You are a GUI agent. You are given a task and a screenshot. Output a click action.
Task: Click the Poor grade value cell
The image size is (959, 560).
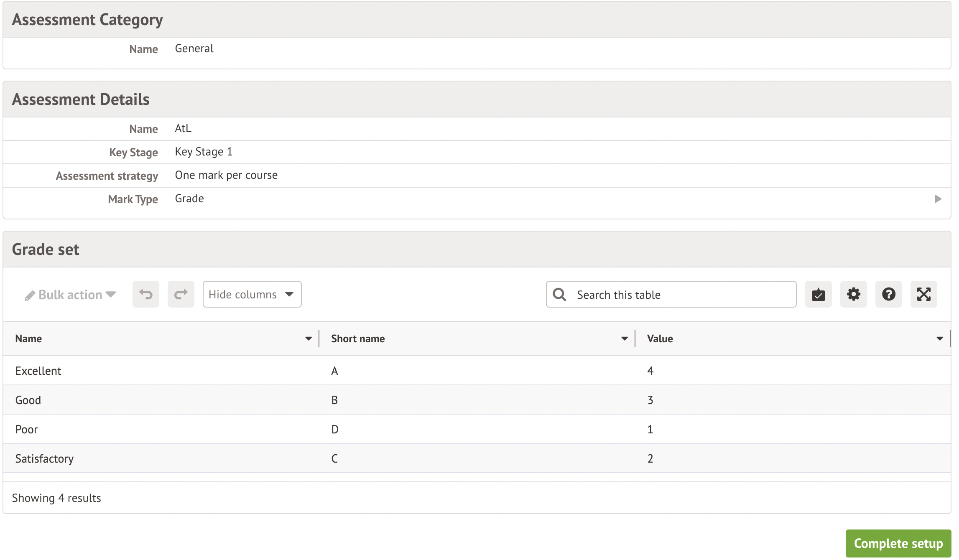650,429
